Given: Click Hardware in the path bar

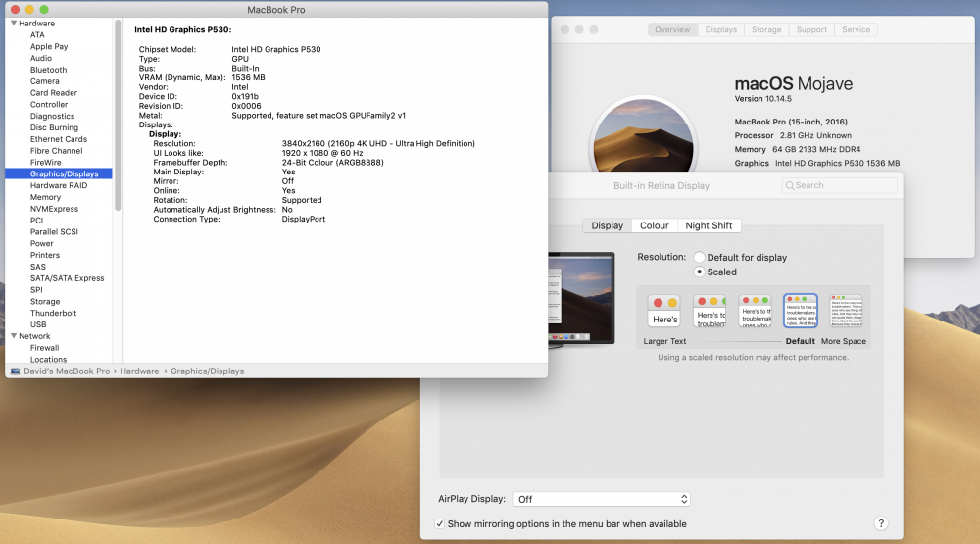Looking at the screenshot, I should pos(139,371).
